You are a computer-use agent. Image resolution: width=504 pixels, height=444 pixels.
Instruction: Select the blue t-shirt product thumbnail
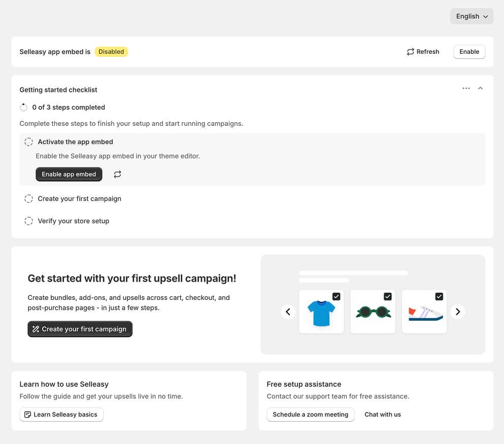[x=321, y=312]
